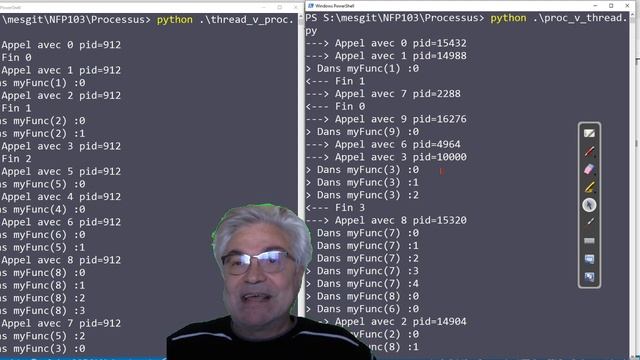Click line 'Appel avec 3 pid=10000'
This screenshot has height=360, width=640.
coord(386,157)
